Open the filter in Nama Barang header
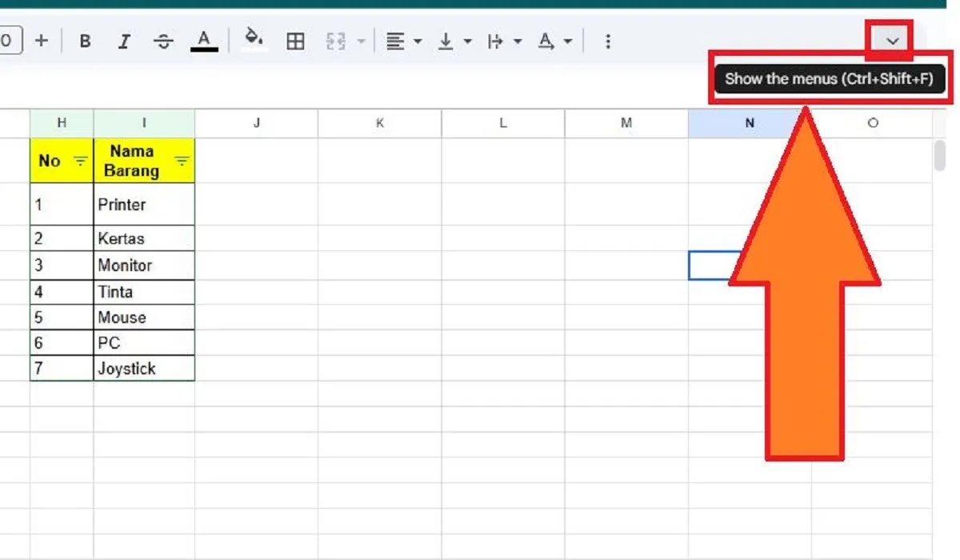The height and width of the screenshot is (560, 960). pyautogui.click(x=182, y=162)
